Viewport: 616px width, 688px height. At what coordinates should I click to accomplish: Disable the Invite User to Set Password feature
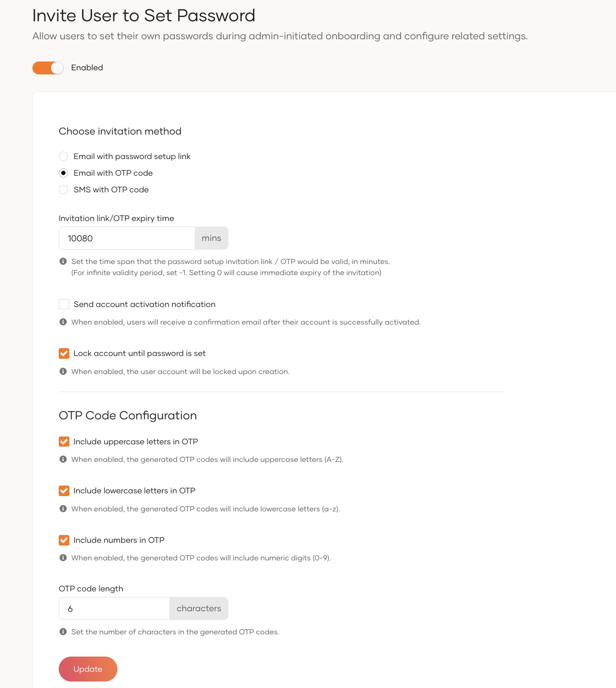coord(48,68)
